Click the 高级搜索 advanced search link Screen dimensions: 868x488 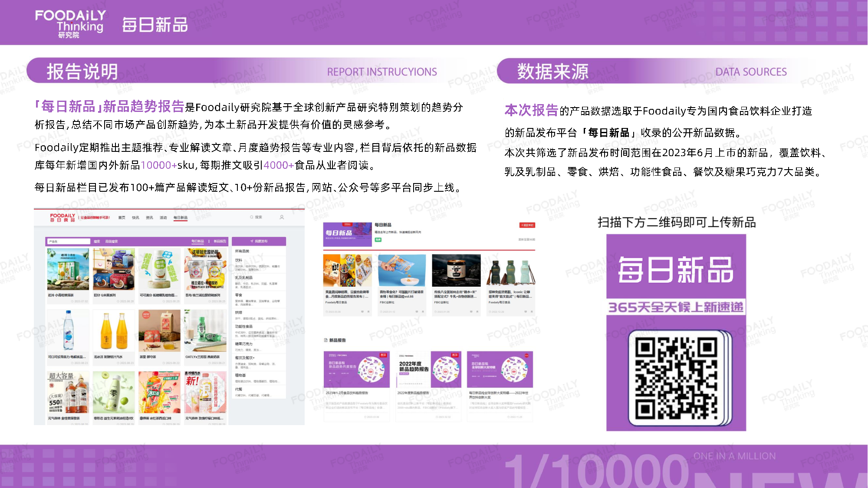(111, 242)
